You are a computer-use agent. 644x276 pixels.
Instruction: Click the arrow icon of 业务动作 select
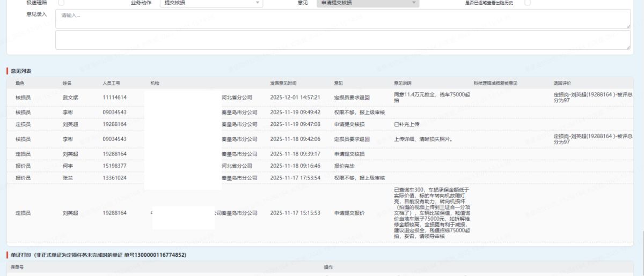click(258, 3)
